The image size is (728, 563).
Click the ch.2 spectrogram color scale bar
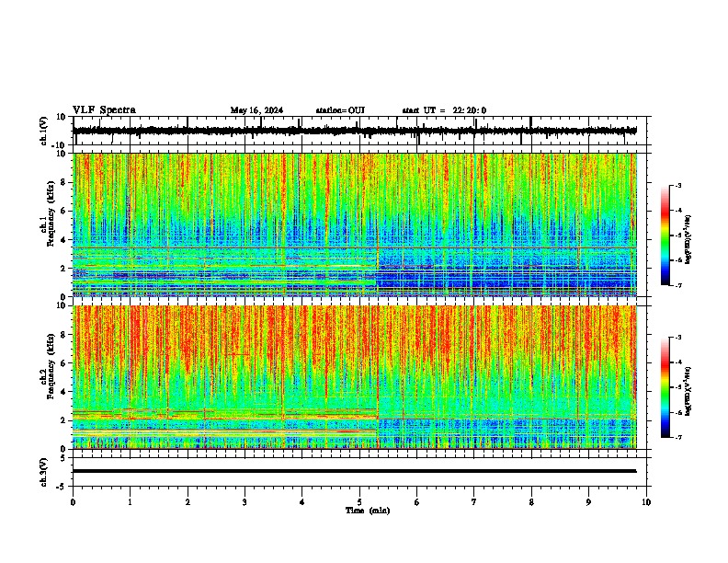click(665, 387)
